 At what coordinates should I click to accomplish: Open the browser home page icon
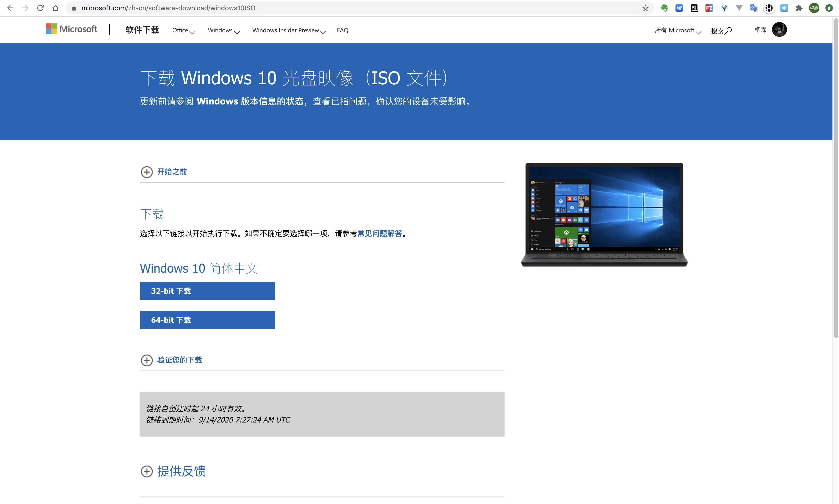[x=55, y=8]
